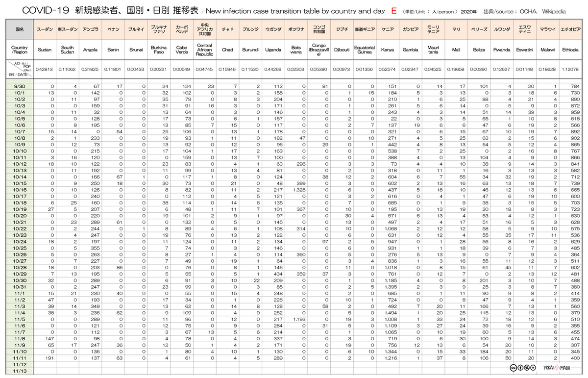Click the Japanese header スーダン
The image size is (588, 378).
(x=45, y=30)
